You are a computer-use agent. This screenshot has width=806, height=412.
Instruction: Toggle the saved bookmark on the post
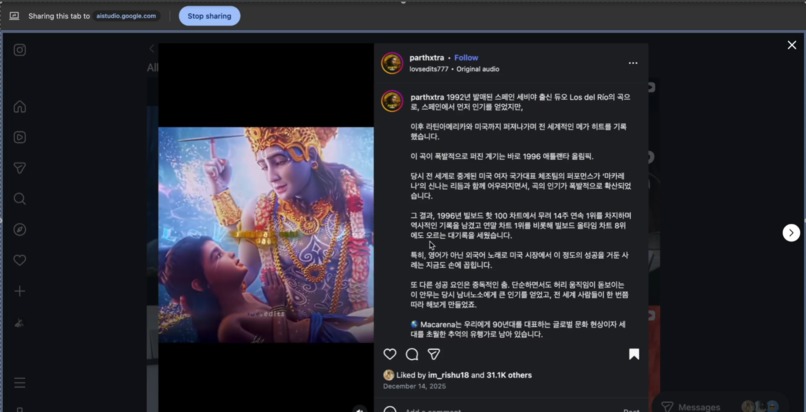(634, 354)
